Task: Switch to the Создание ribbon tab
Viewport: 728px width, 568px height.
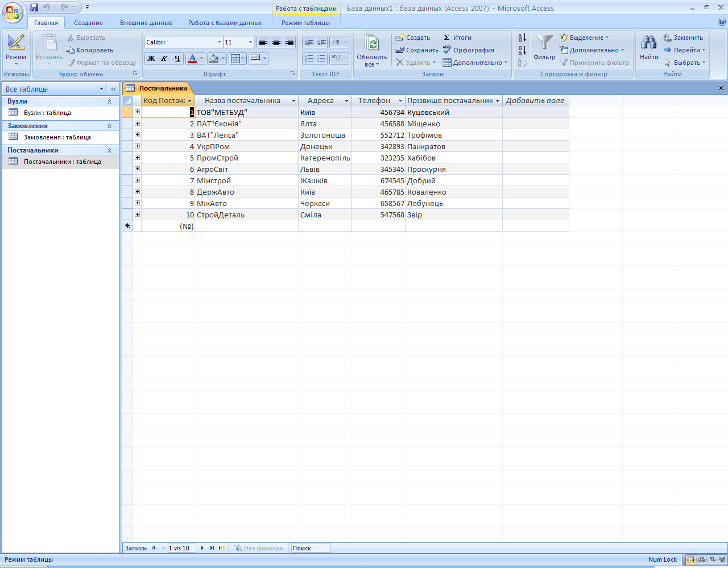Action: click(x=89, y=23)
